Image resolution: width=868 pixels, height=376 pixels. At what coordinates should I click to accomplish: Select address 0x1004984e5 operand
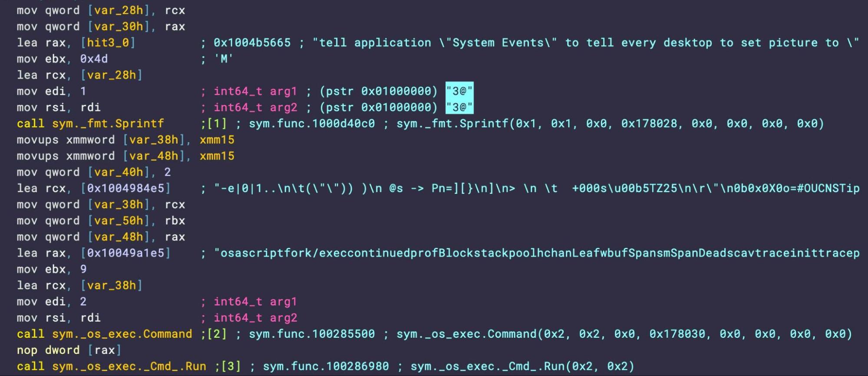click(x=125, y=188)
